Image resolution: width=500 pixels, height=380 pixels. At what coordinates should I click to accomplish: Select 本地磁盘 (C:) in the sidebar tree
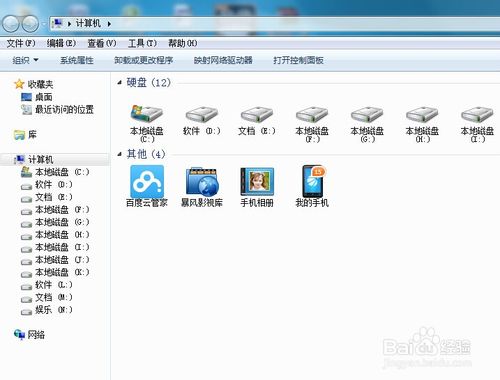(x=55, y=172)
